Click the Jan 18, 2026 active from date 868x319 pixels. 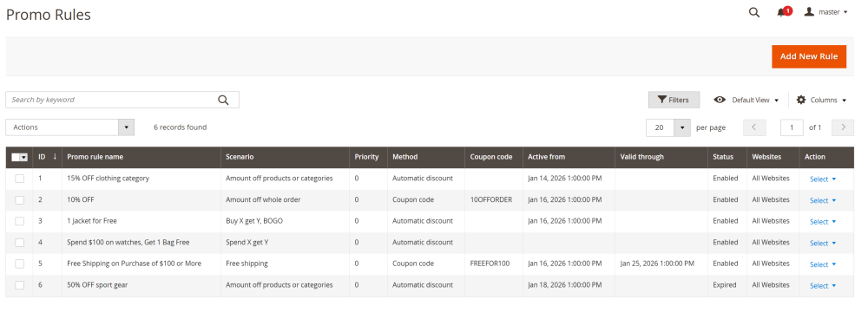coord(565,285)
